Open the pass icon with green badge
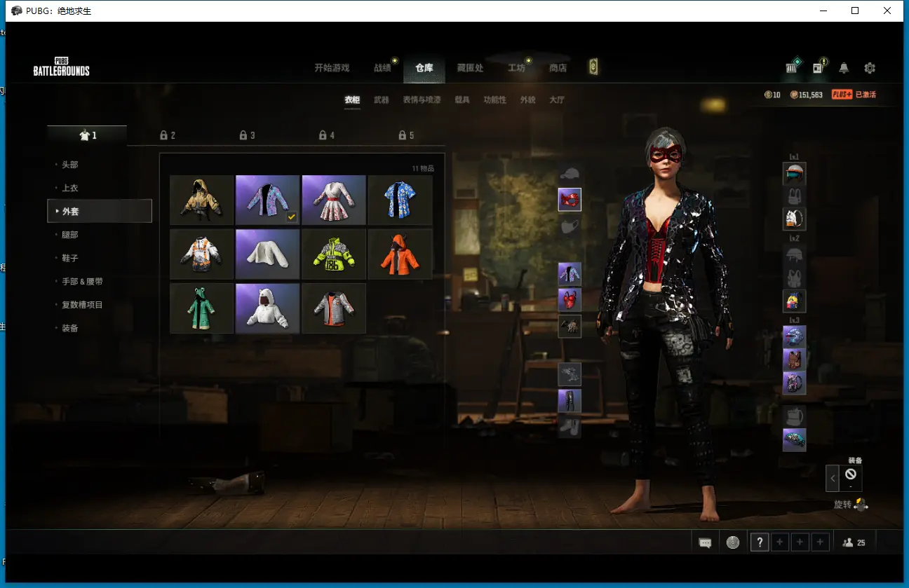Screen dimensions: 909x588 (x=793, y=67)
